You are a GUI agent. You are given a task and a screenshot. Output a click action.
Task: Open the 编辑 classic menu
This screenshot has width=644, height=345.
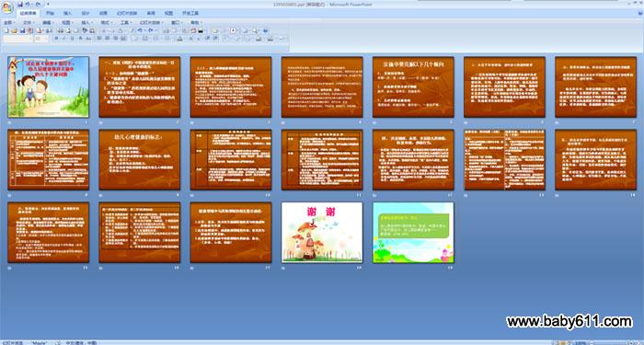(x=49, y=23)
